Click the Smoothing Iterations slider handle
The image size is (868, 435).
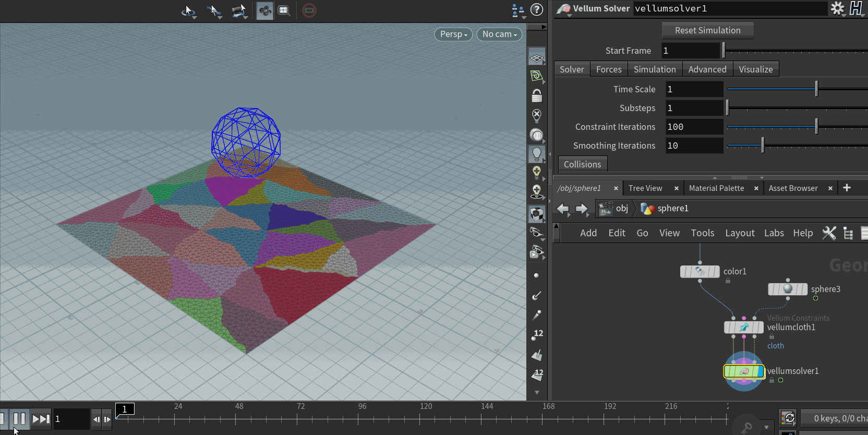click(x=763, y=145)
